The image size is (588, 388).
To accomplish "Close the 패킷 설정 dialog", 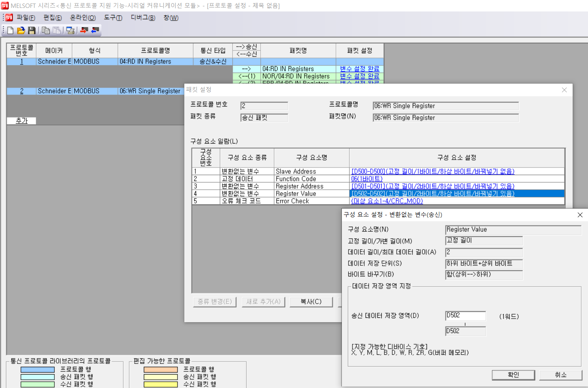I will click(564, 90).
